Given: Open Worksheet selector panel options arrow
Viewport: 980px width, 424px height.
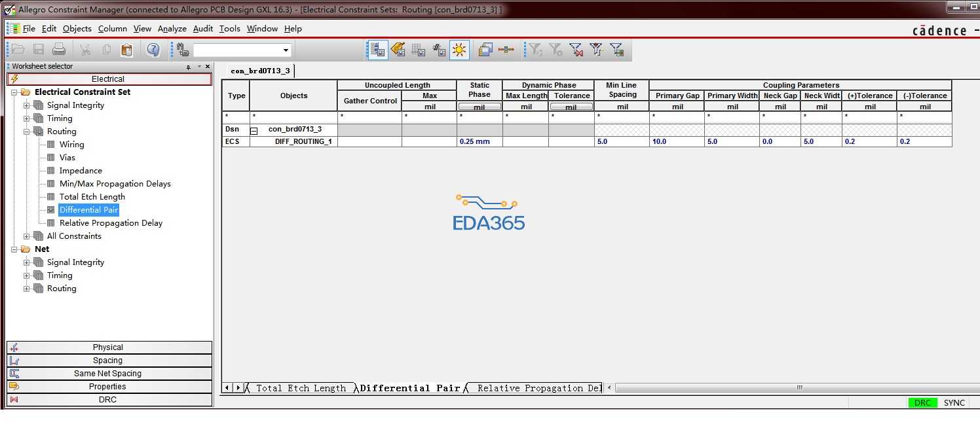Looking at the screenshot, I should click(198, 67).
